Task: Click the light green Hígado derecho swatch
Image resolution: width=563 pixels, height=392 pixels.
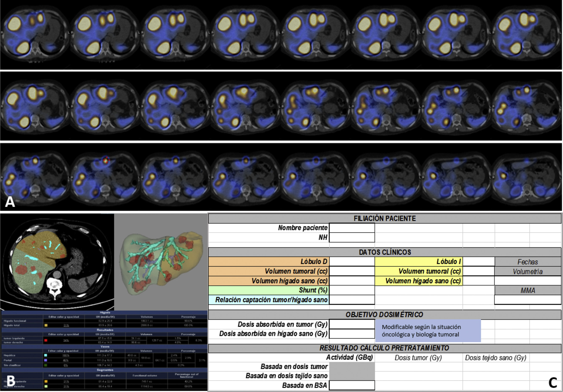Action: [x=46, y=386]
